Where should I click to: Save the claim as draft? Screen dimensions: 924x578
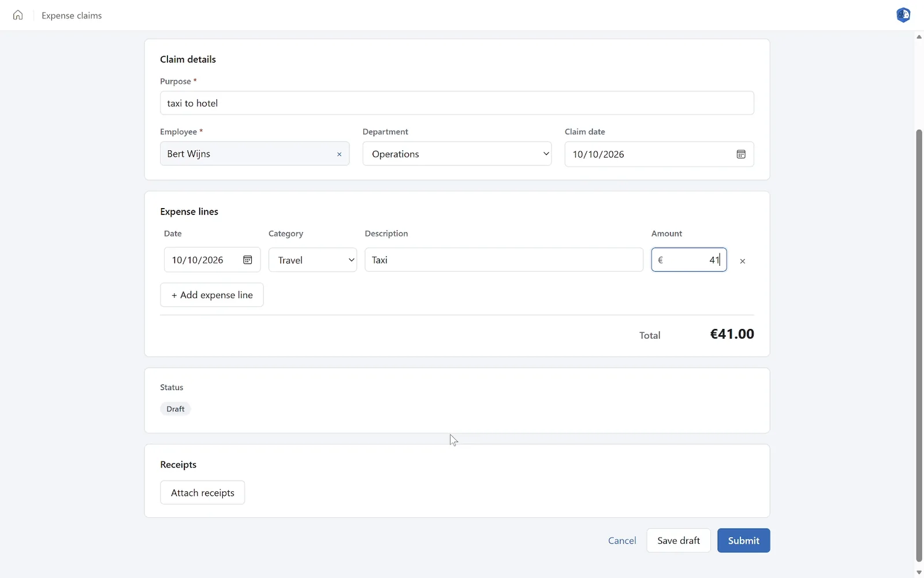tap(679, 540)
